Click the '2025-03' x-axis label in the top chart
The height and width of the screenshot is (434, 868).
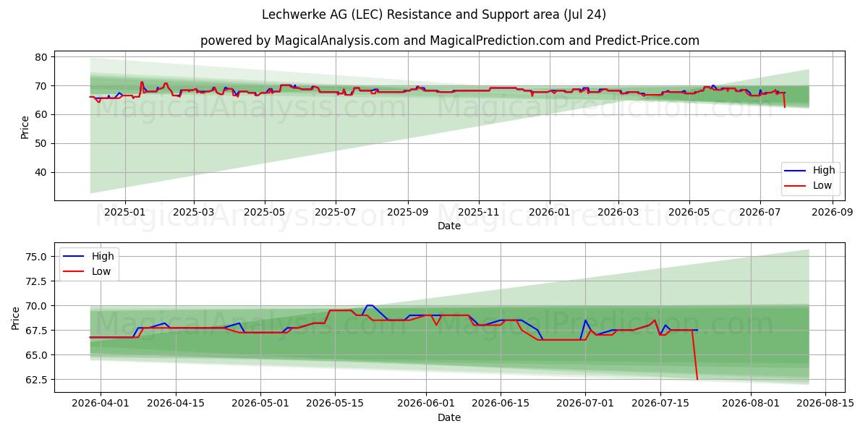[x=194, y=213]
